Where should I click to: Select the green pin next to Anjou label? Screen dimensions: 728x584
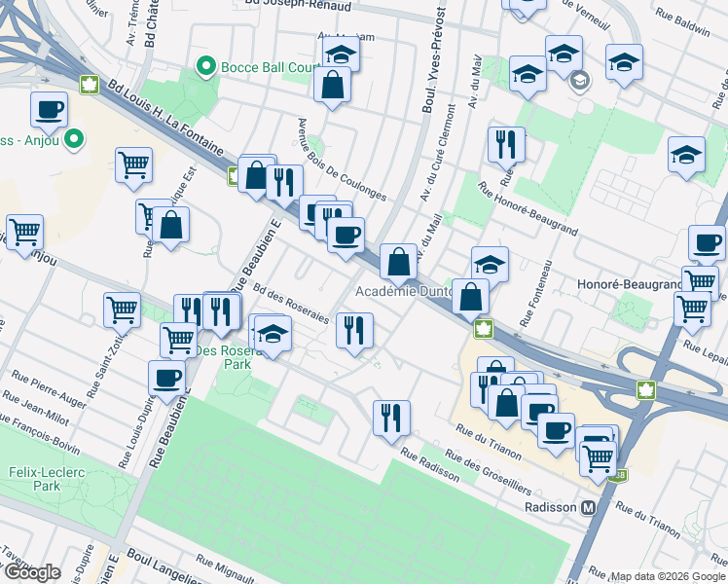[73, 139]
